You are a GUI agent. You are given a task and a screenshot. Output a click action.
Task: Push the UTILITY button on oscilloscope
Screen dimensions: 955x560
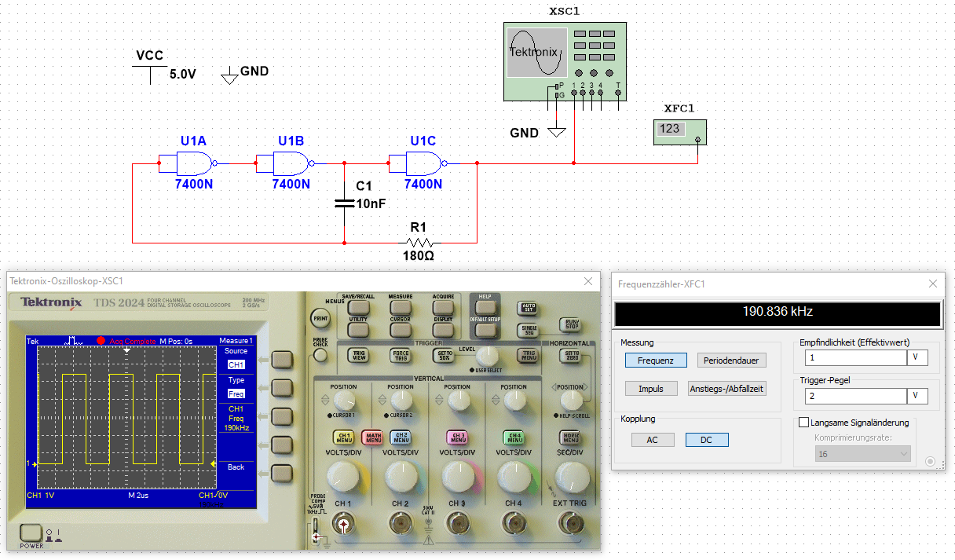[x=357, y=330]
